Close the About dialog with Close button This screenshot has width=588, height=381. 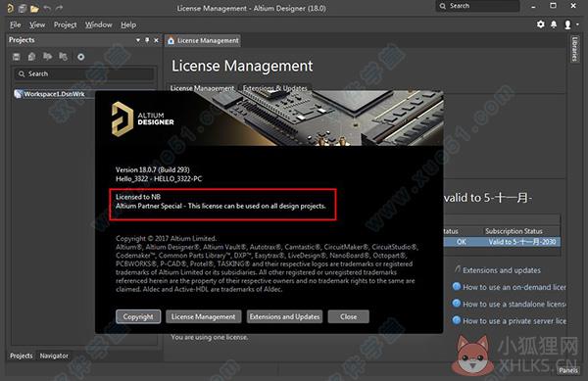tap(348, 316)
